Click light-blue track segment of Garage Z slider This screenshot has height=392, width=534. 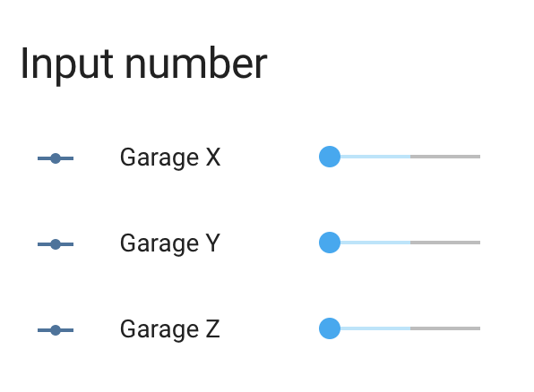point(375,328)
